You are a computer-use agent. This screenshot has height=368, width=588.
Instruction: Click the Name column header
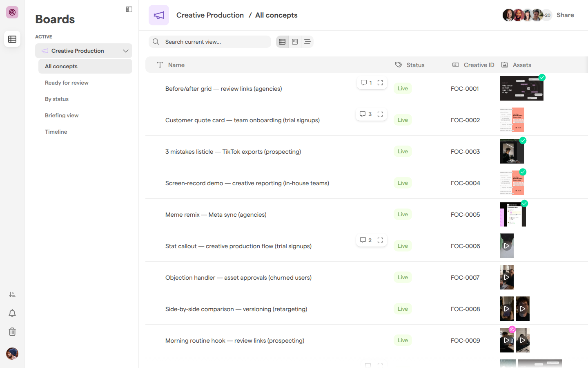point(176,65)
